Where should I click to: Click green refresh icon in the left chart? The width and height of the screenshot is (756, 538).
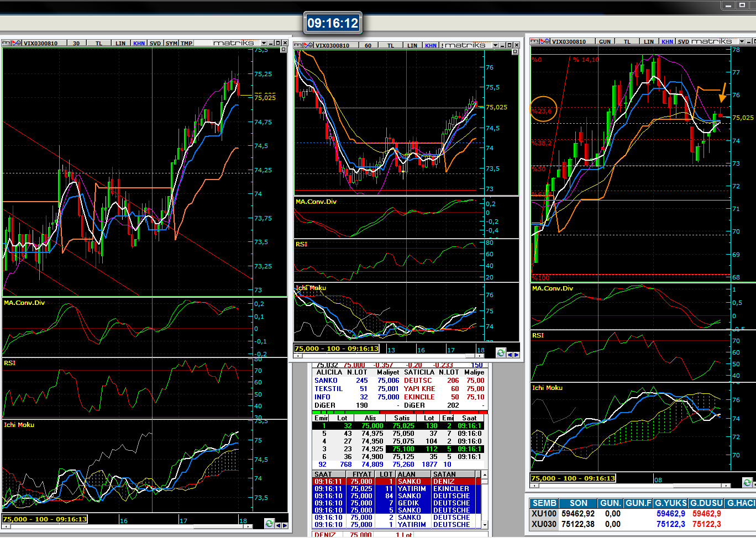[x=269, y=523]
